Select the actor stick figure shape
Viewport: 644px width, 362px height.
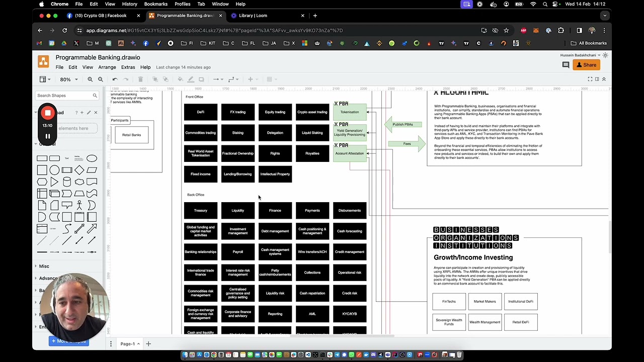[79, 205]
